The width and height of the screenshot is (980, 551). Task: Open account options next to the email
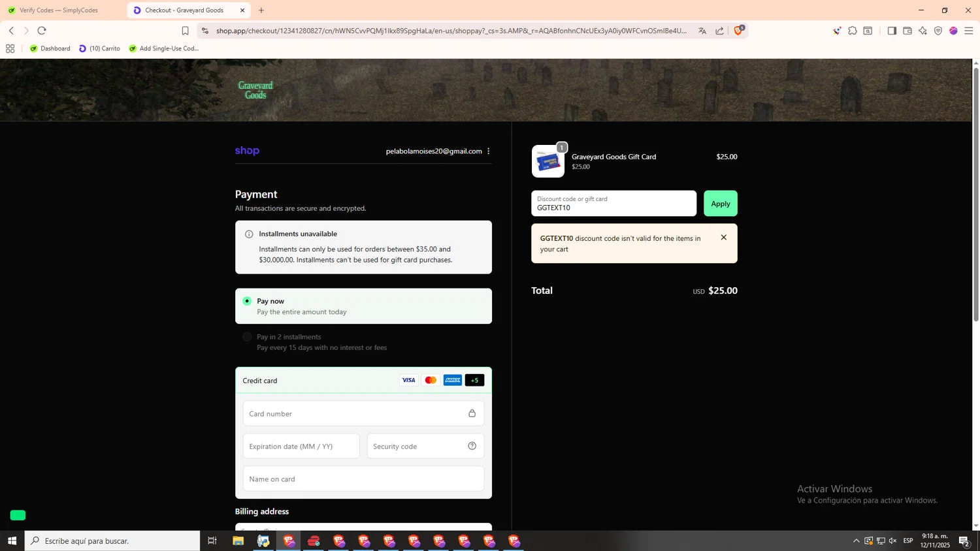489,151
